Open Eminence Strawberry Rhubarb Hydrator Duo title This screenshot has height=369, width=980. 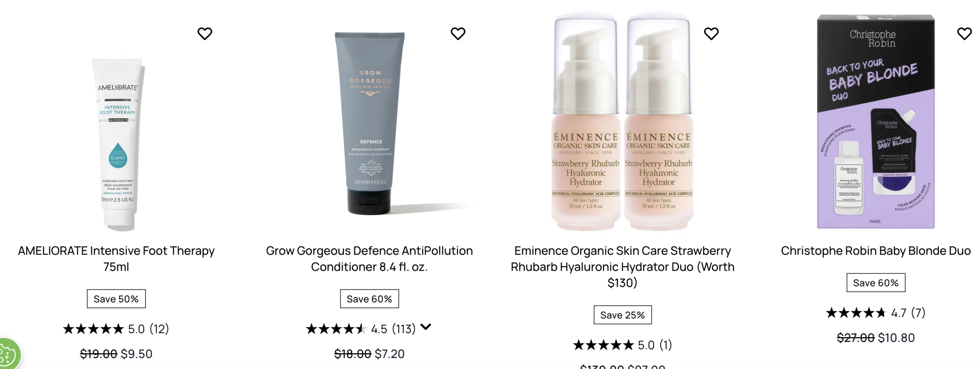pos(622,267)
